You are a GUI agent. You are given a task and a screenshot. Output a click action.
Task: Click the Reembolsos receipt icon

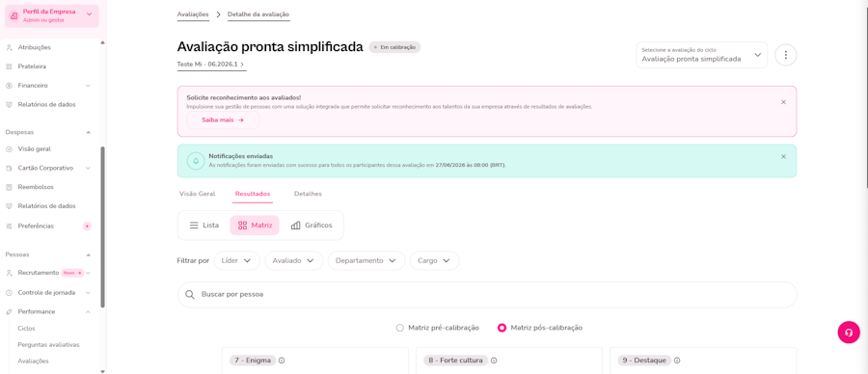pyautogui.click(x=9, y=187)
